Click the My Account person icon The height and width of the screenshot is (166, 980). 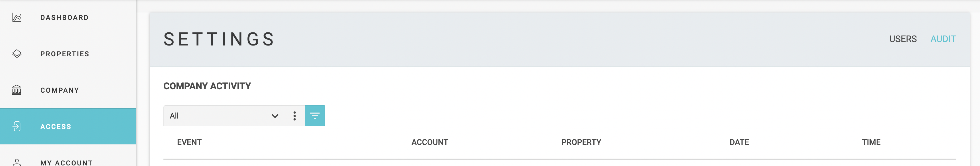point(17,162)
